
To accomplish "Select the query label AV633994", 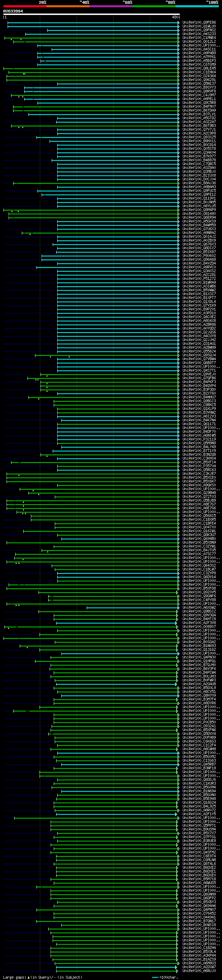I will coord(13,11).
